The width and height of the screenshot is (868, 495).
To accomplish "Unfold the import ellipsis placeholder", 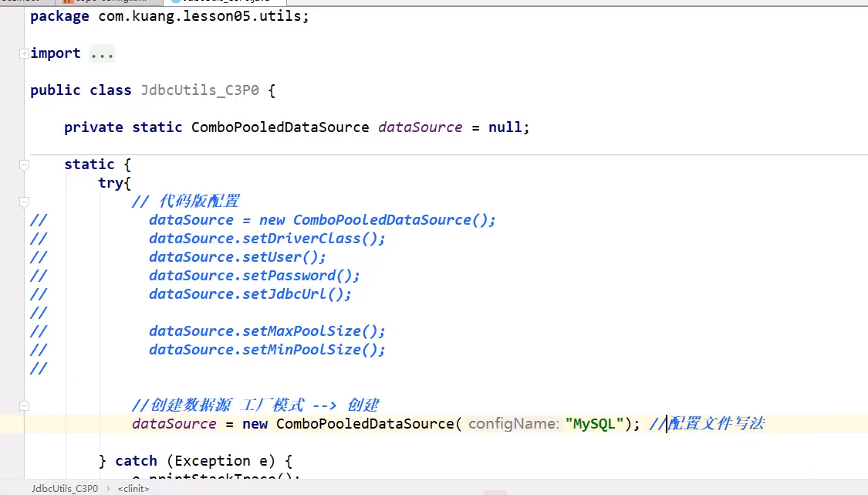I will pyautogui.click(x=102, y=54).
